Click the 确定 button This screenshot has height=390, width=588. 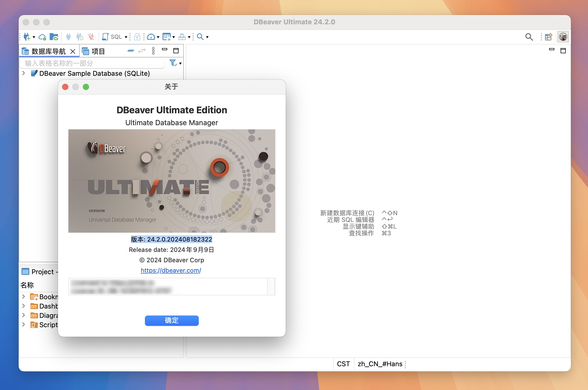(x=172, y=321)
